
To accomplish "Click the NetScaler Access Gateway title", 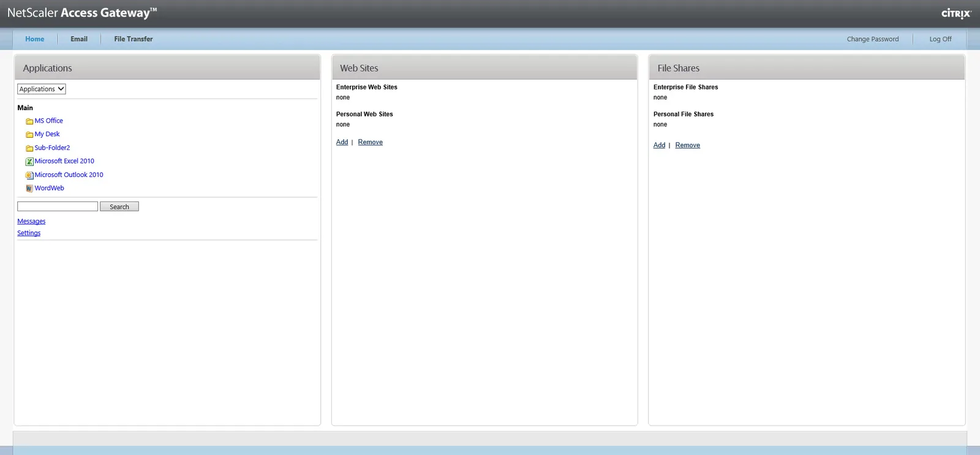I will [x=82, y=13].
